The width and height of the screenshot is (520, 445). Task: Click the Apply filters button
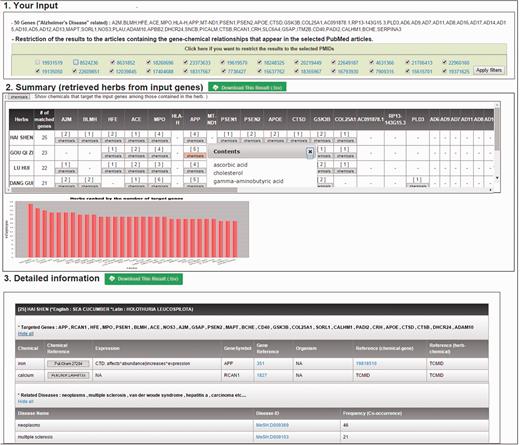489,70
